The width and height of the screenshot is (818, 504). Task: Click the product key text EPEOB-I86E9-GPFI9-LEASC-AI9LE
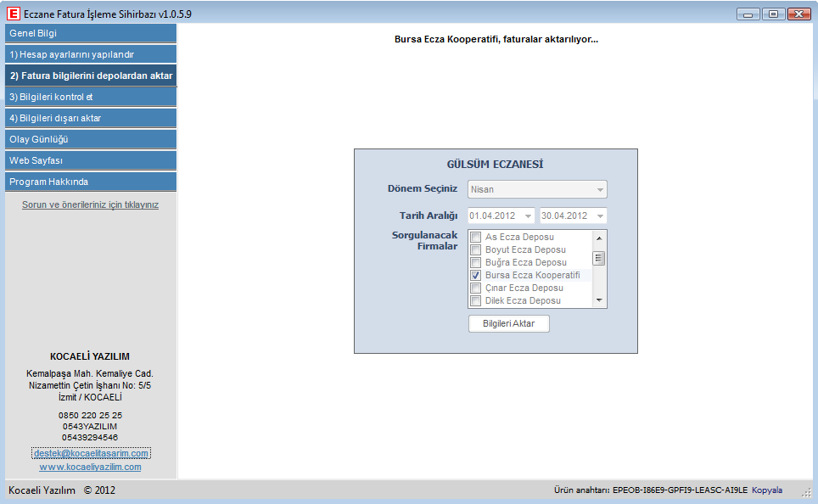(680, 490)
